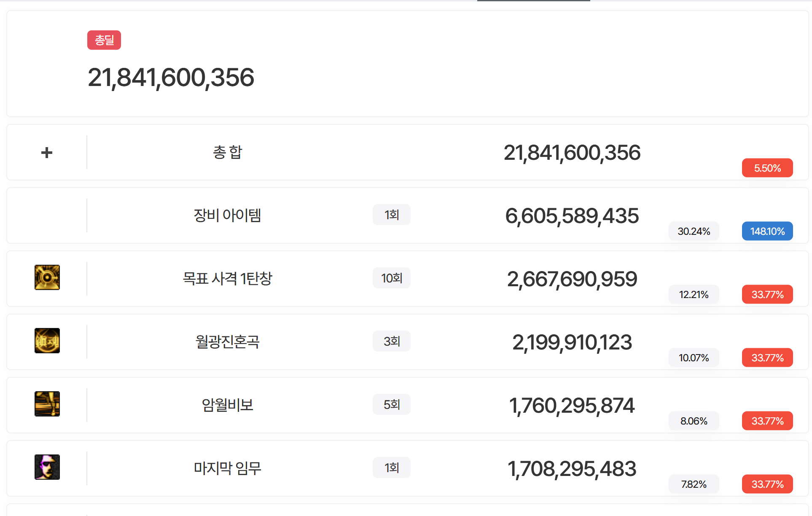Click the 5회 count badge for 암월비보
Image resolution: width=812 pixels, height=516 pixels.
(392, 404)
